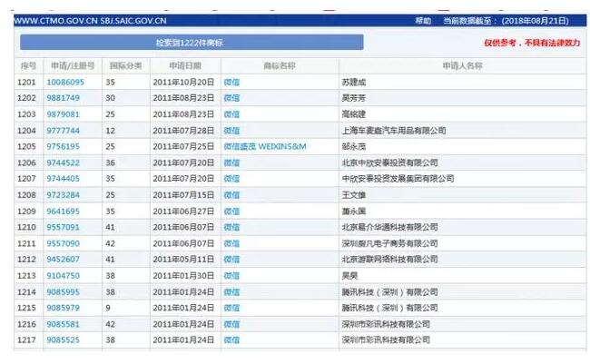
Task: Open registration number 9085979
Action: (64, 308)
